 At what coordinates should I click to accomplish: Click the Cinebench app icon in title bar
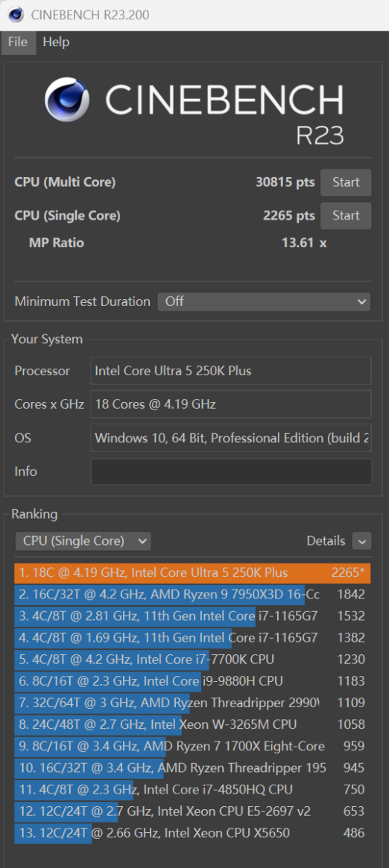pyautogui.click(x=16, y=15)
